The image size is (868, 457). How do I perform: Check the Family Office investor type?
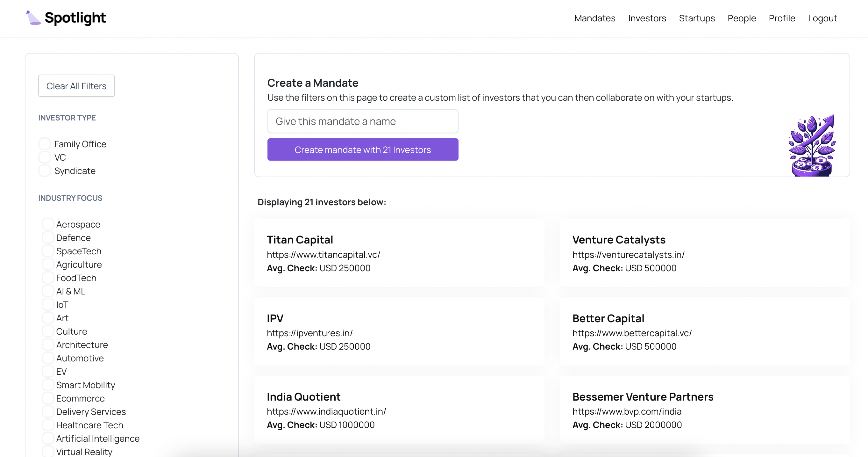pos(44,143)
